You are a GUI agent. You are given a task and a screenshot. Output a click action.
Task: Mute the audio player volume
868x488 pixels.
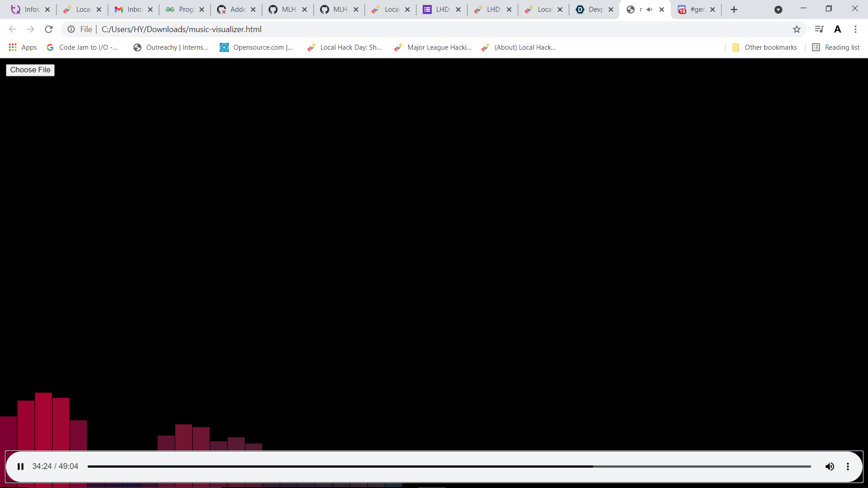(x=830, y=466)
